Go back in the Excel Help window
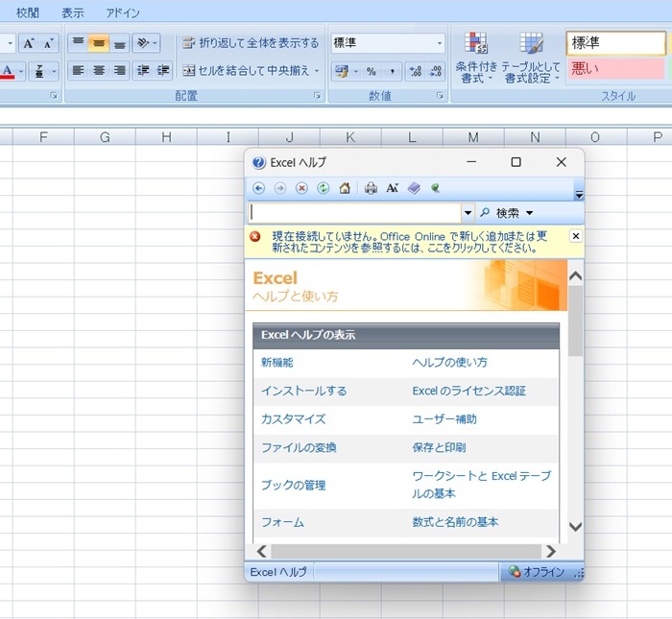 pos(258,188)
